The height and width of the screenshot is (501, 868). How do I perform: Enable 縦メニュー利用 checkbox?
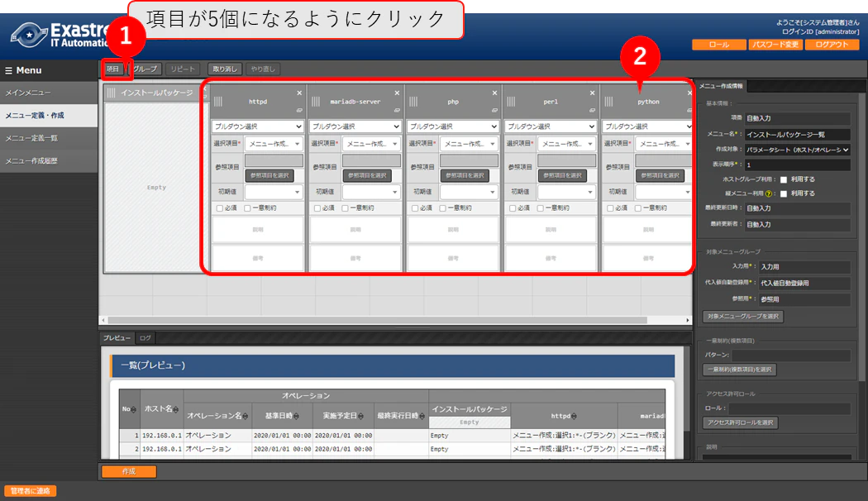coord(784,193)
